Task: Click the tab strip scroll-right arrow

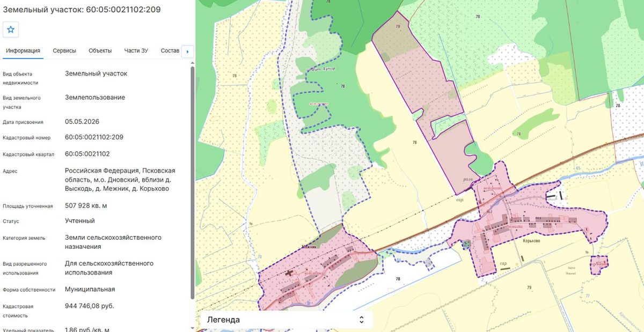Action: (187, 51)
